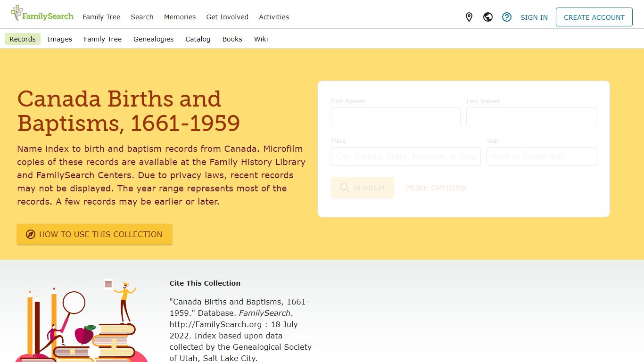The height and width of the screenshot is (362, 644).
Task: Click the compass icon in How To Use button
Action: click(x=31, y=234)
